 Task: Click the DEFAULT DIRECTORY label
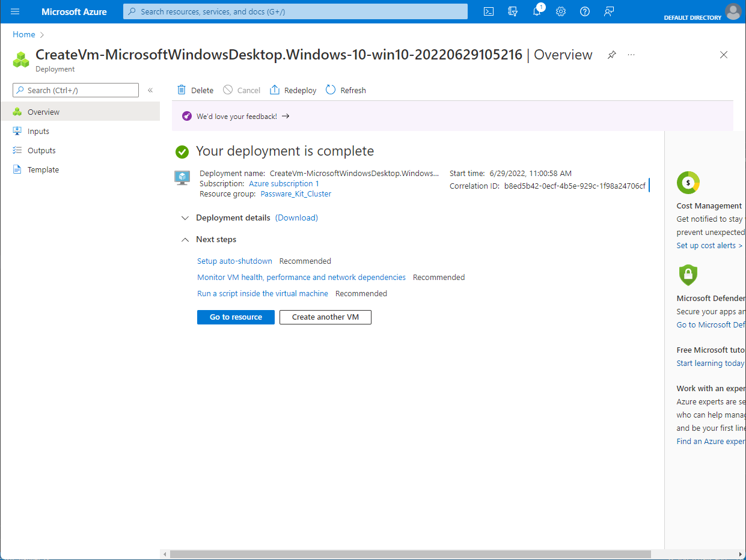coord(692,17)
